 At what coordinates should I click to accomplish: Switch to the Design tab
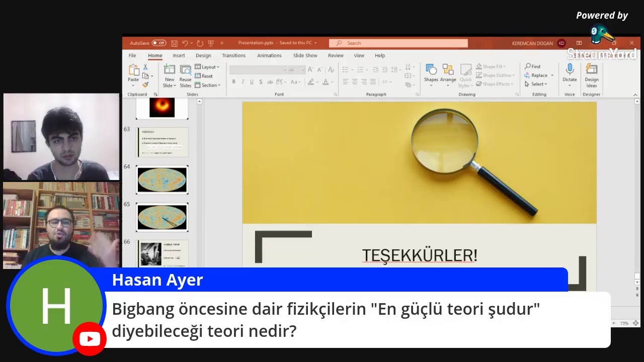(203, 56)
